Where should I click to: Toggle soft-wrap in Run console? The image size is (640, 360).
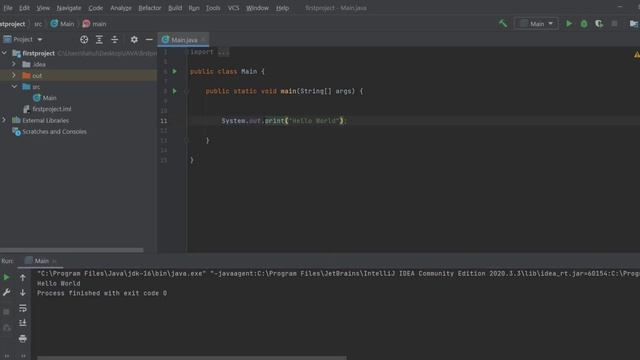[x=23, y=308]
